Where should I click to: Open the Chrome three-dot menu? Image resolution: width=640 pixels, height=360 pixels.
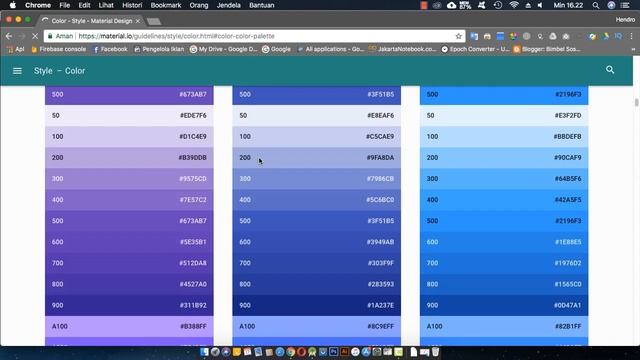[631, 36]
